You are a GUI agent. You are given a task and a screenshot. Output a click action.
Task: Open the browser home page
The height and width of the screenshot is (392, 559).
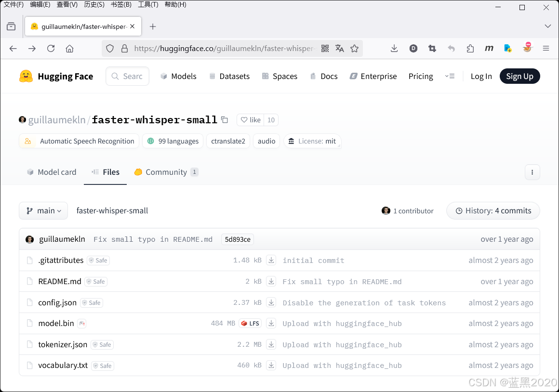pyautogui.click(x=69, y=49)
